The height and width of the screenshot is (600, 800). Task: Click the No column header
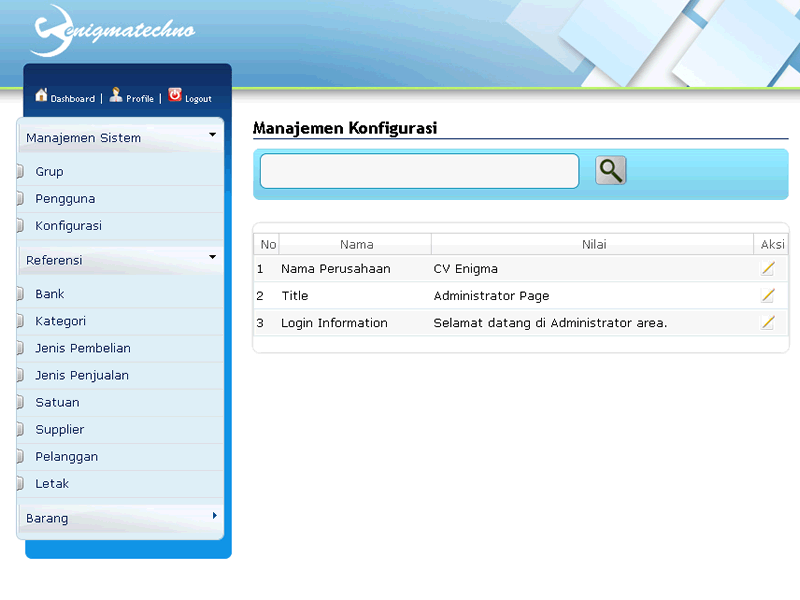click(267, 244)
